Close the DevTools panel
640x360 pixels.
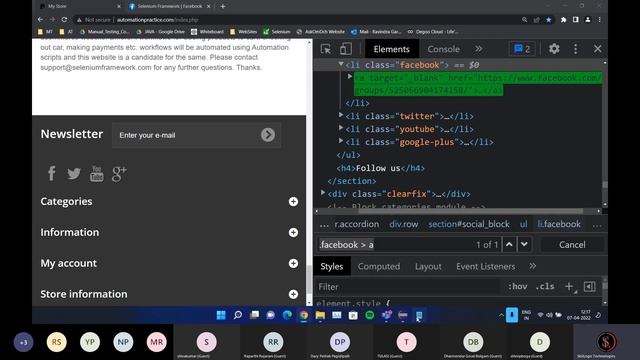pos(598,49)
